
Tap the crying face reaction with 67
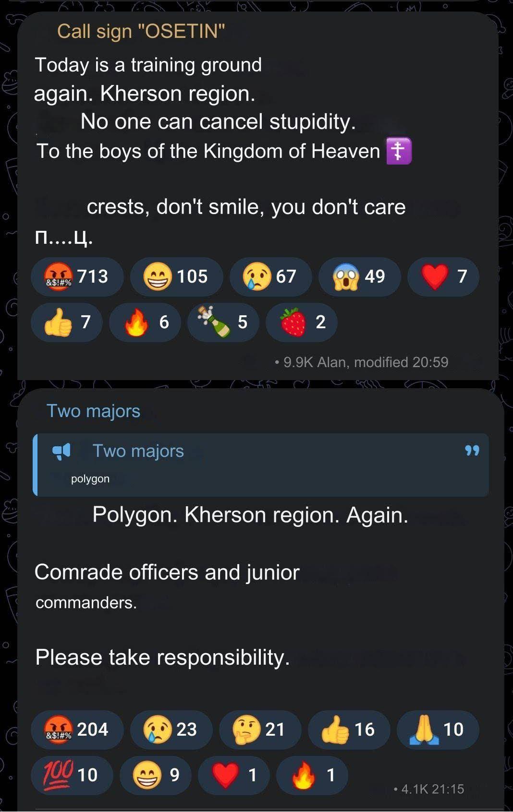270,276
